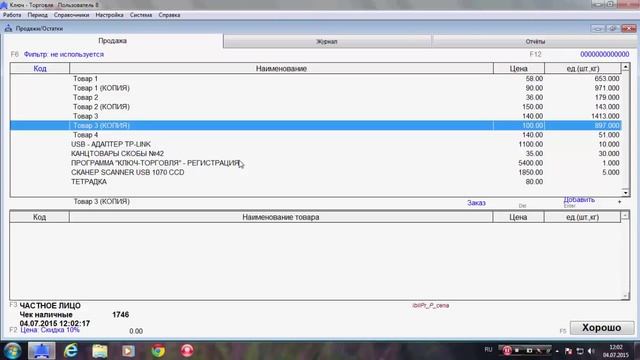Switch to the Журнал tab
The height and width of the screenshot is (360, 640).
(327, 41)
